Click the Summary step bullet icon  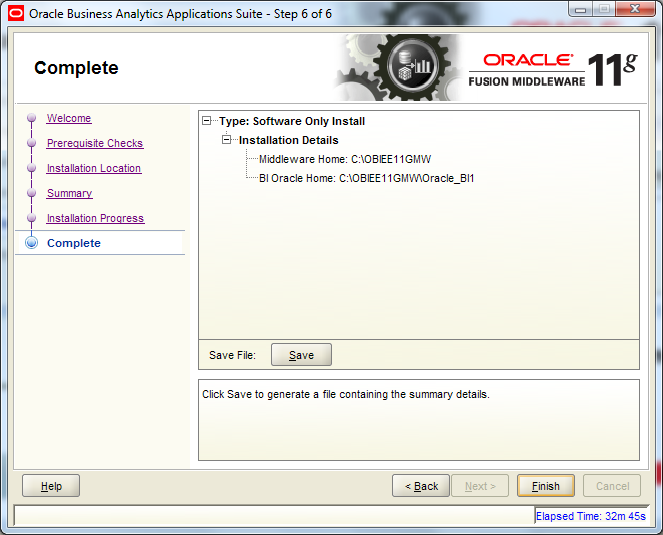coord(31,192)
